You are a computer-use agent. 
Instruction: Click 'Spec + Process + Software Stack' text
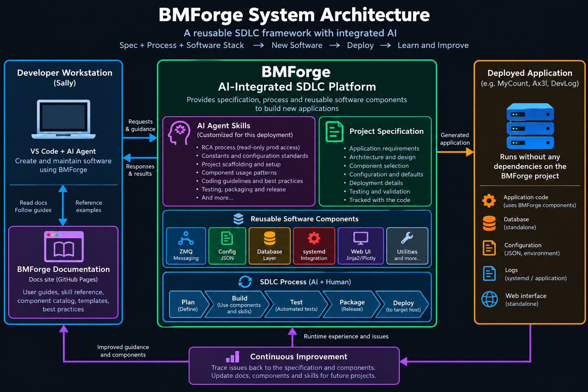tap(181, 45)
